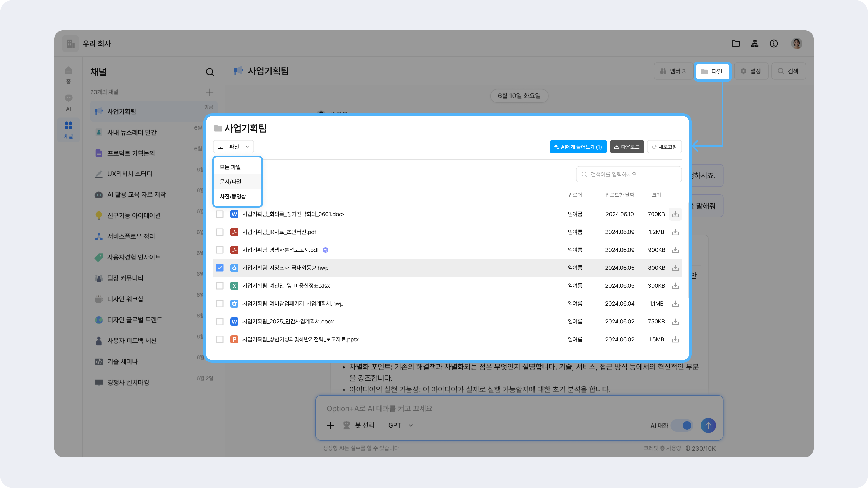Open the 사내 뉴스레터 발간 channel
868x488 pixels.
pos(154,132)
